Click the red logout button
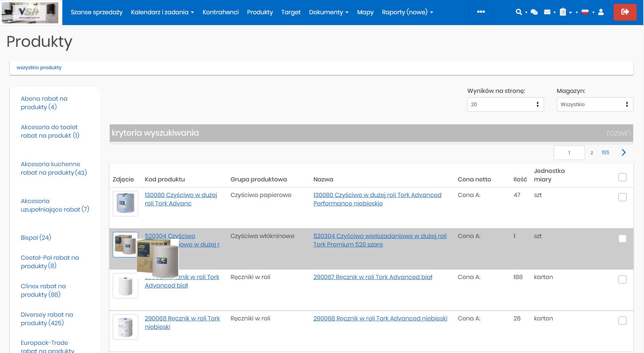This screenshot has height=353, width=644. coord(625,12)
